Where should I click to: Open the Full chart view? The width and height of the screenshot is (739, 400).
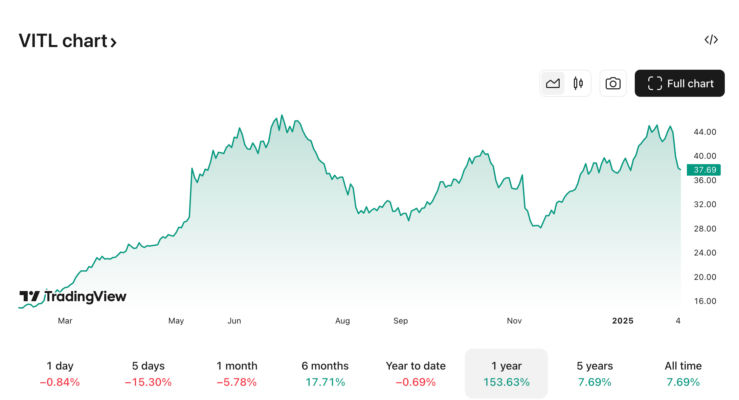coord(680,84)
